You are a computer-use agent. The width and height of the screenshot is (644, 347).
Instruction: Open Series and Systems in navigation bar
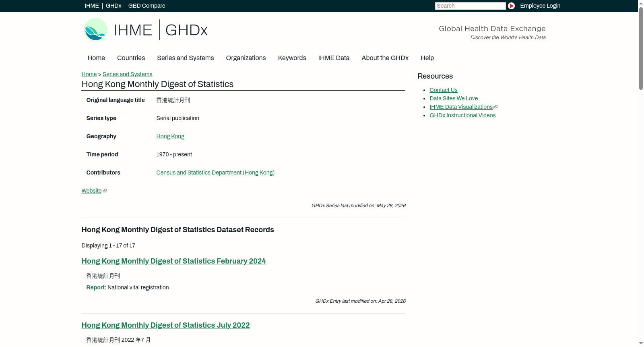186,58
